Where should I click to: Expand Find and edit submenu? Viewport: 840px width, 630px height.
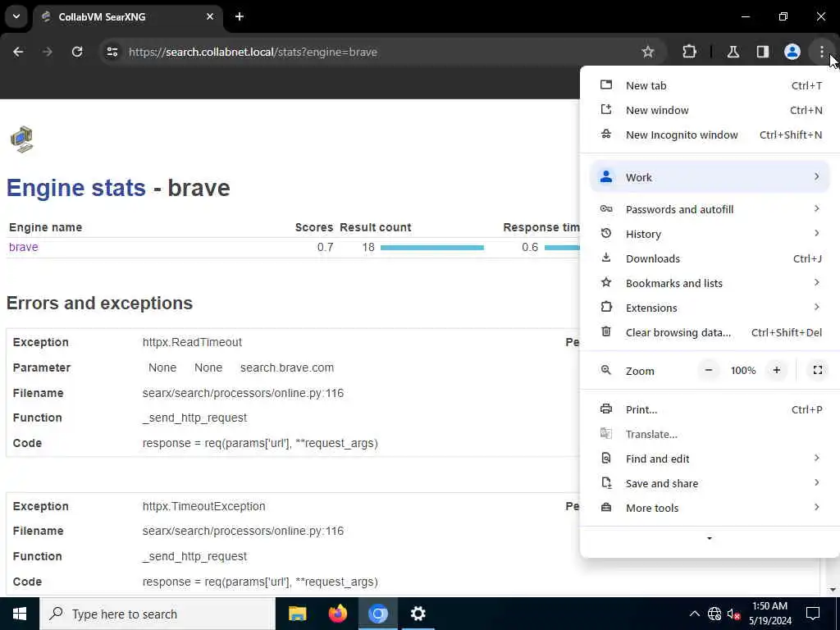pos(710,459)
